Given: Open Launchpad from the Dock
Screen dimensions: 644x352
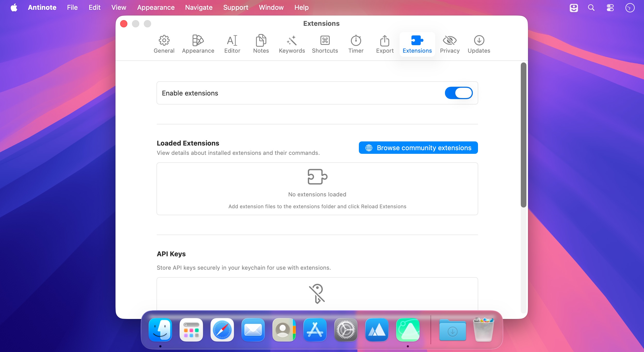Looking at the screenshot, I should pos(191,330).
